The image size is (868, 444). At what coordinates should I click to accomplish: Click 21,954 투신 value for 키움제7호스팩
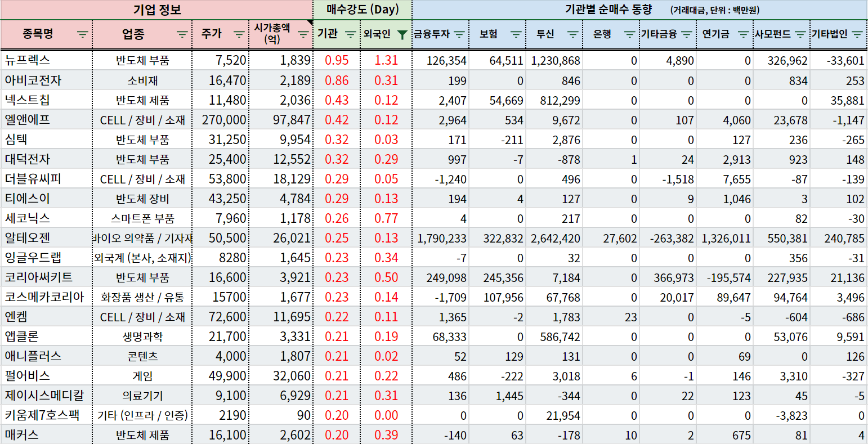click(x=554, y=415)
